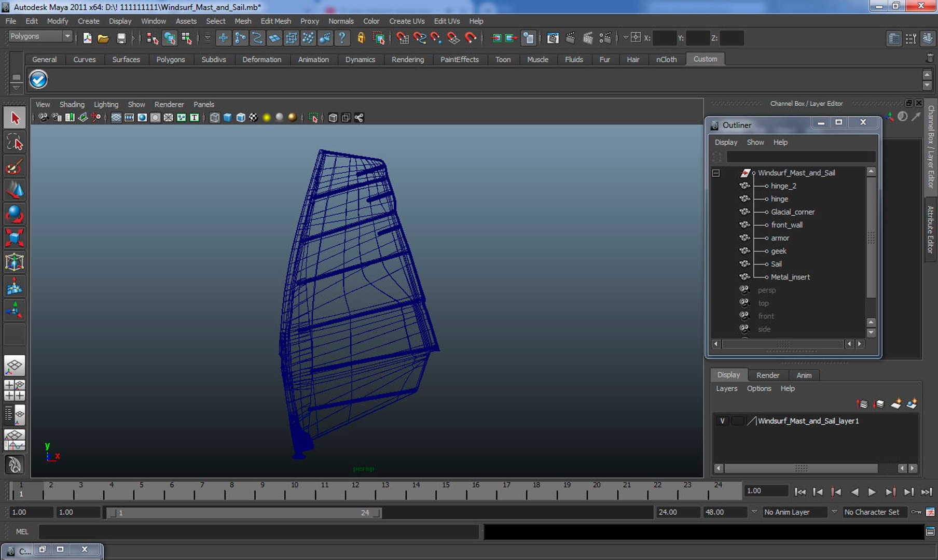Open Outliner Show menu
This screenshot has height=560, width=938.
click(x=755, y=142)
